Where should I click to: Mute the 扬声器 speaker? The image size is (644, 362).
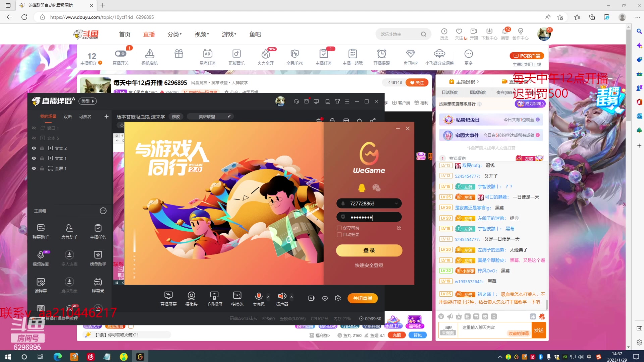282,296
